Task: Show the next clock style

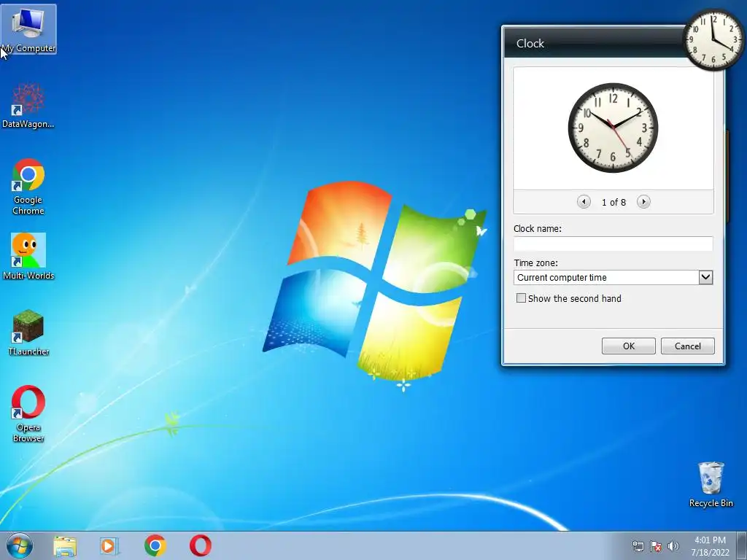Action: (643, 202)
